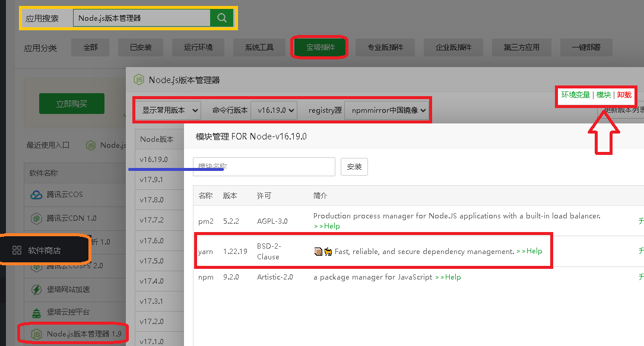Click the 名称 column header
This screenshot has width=644, height=346.
pyautogui.click(x=205, y=196)
